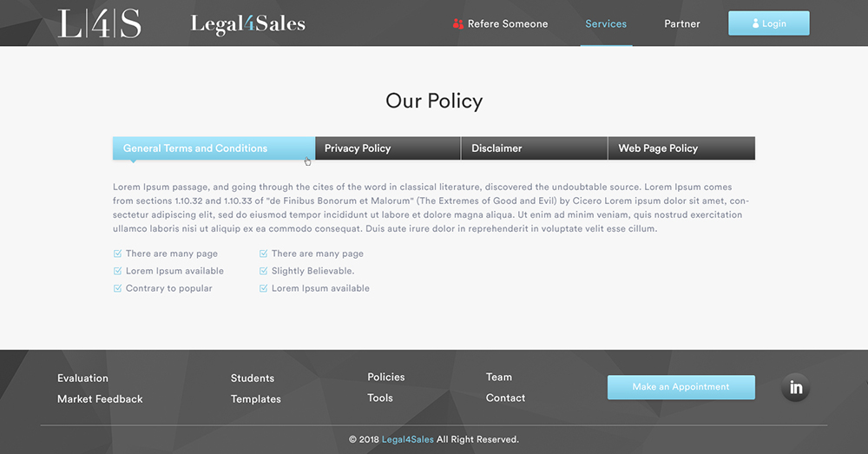This screenshot has width=868, height=454.
Task: Click the Login button
Action: point(769,23)
